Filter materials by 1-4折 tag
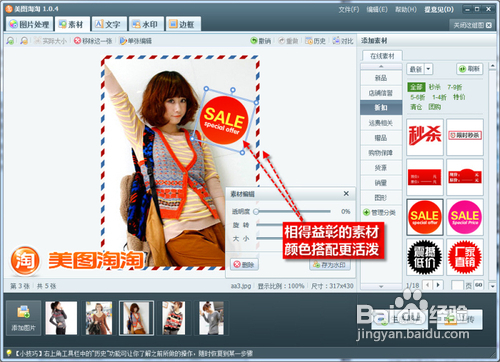The height and width of the screenshot is (362, 500). 439,97
